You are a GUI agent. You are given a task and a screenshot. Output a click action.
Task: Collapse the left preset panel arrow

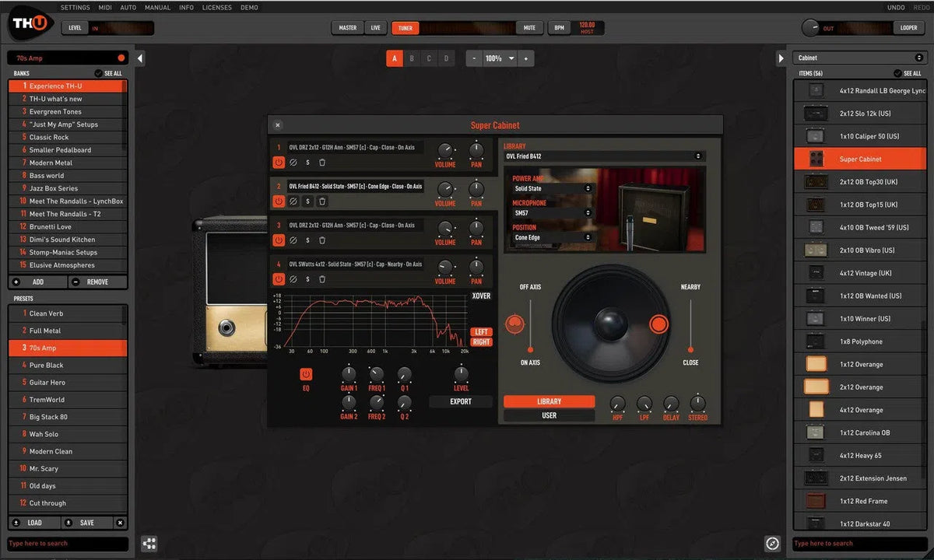pos(140,58)
